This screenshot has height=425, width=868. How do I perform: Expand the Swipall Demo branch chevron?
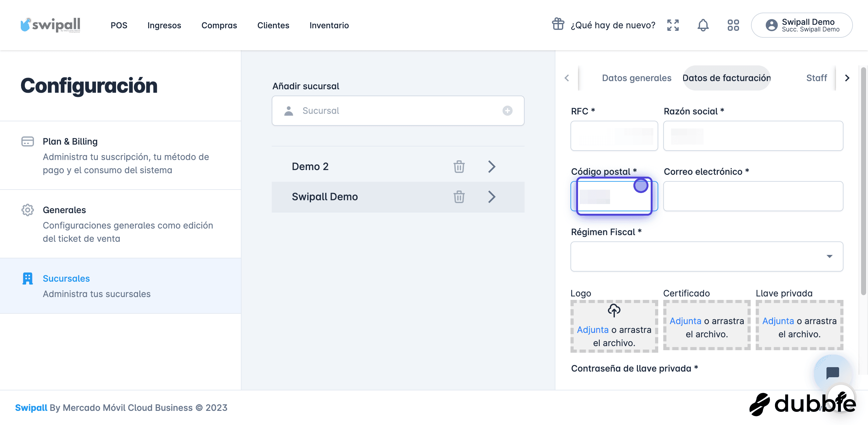[x=492, y=197]
